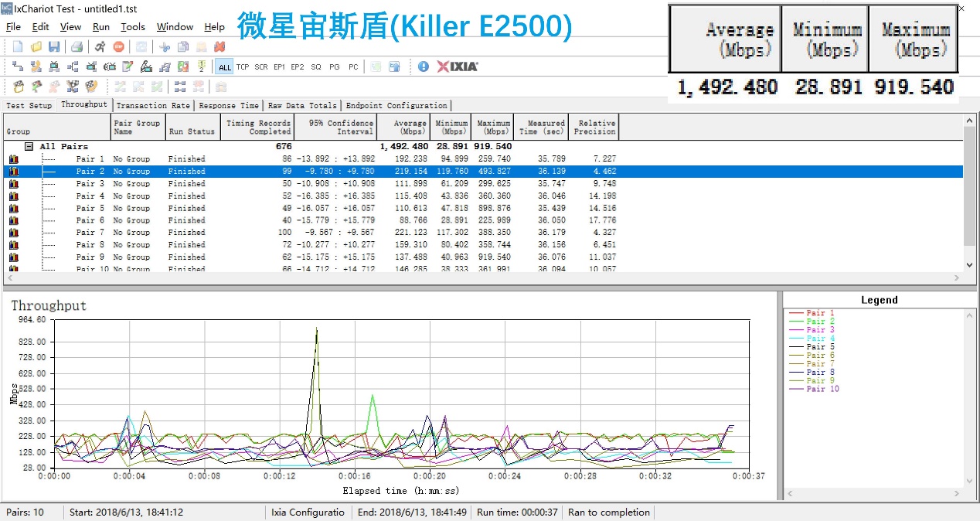Select the Pair 9 row in the table
The height and width of the screenshot is (521, 980).
click(483, 257)
